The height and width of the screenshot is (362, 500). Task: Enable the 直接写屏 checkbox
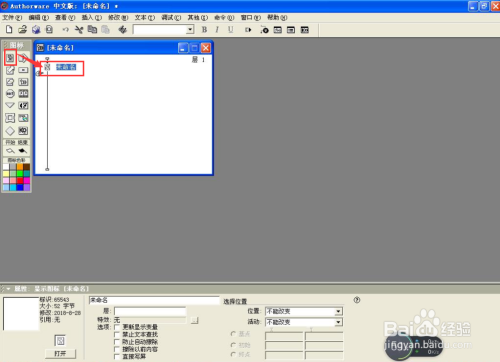click(117, 357)
